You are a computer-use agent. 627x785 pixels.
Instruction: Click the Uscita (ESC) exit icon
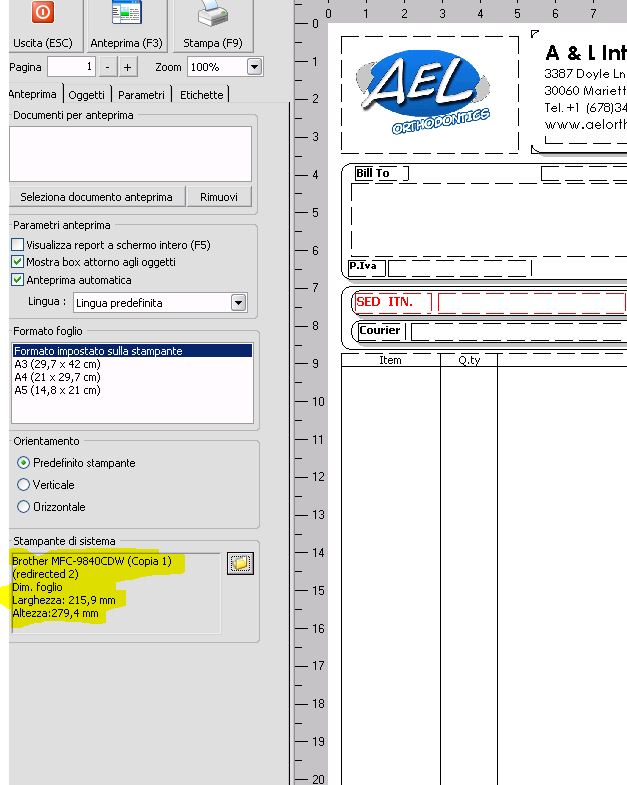point(43,12)
